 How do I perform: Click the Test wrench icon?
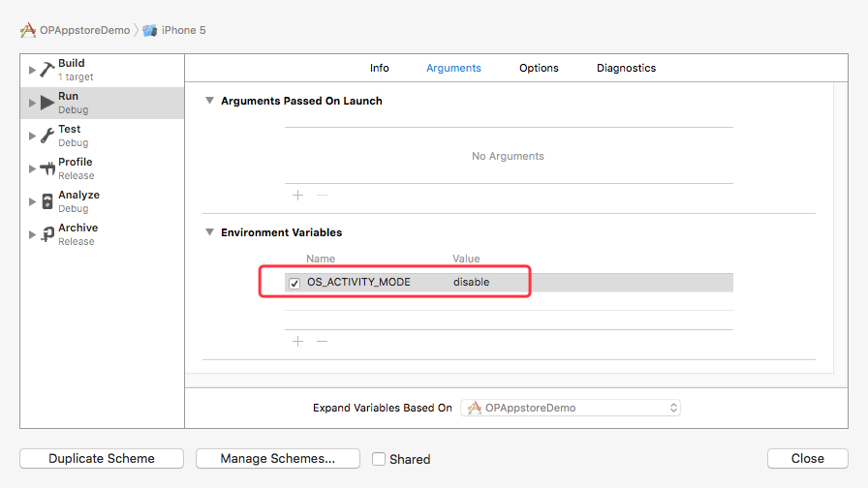pos(47,136)
